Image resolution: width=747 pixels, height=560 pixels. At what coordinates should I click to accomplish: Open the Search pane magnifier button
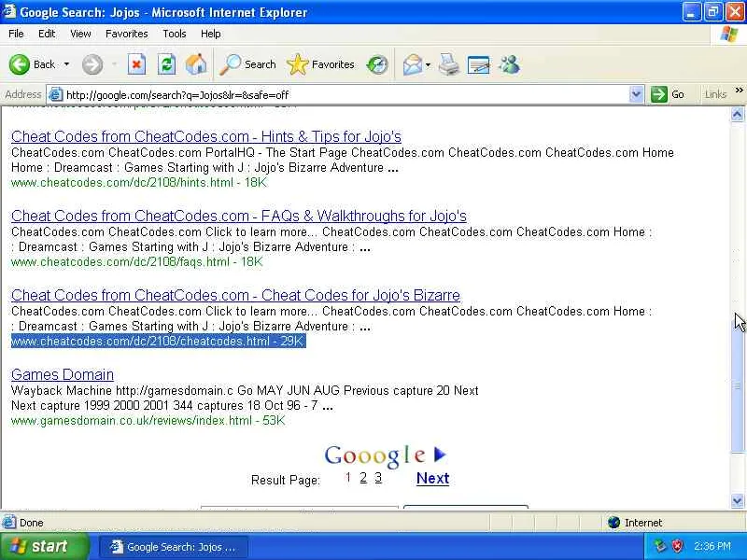coord(247,64)
